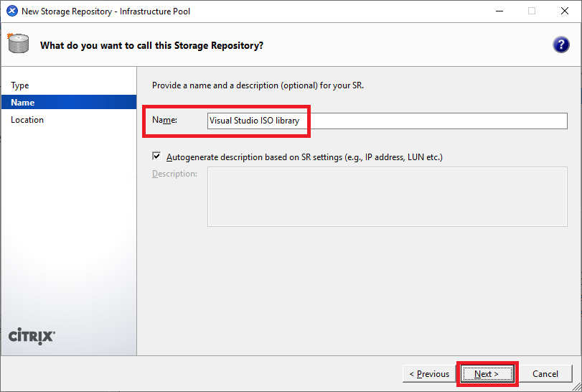Cancel the New Storage Repository wizard
The height and width of the screenshot is (392, 582).
click(x=545, y=374)
